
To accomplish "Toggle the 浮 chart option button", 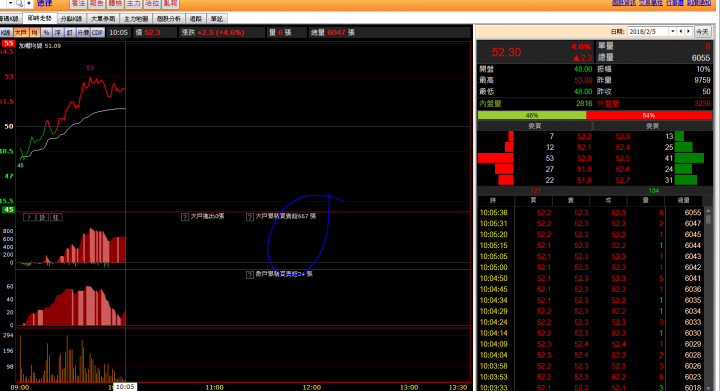I will (58, 33).
